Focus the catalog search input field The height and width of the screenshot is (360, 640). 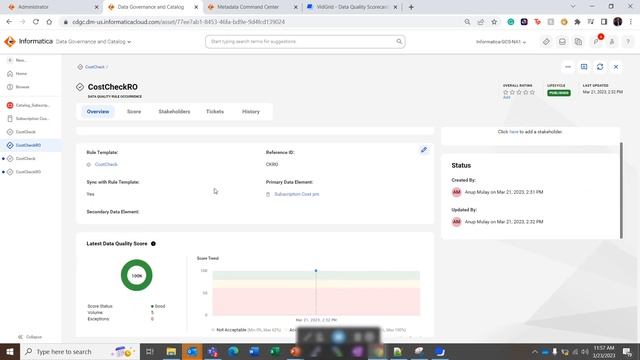(301, 42)
